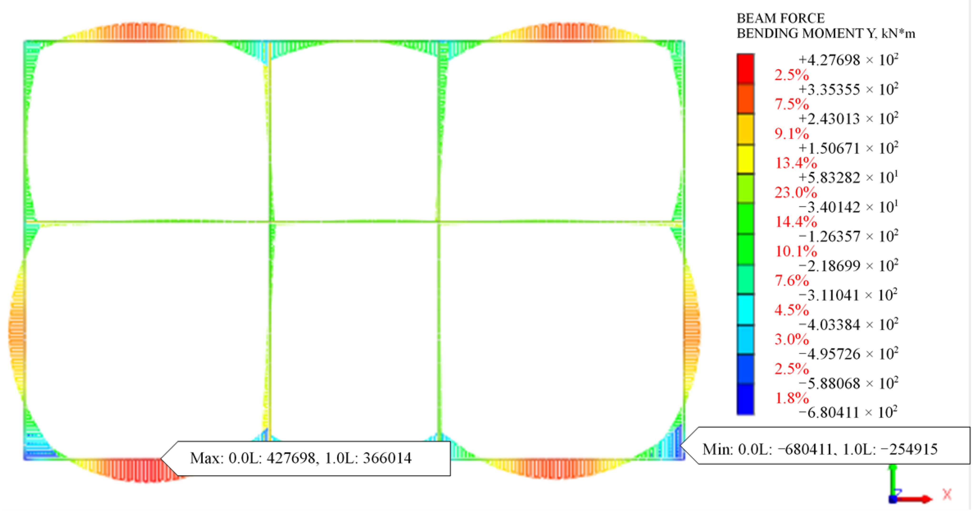This screenshot has width=980, height=526.
Task: Click the +2.43013 × 10² legend value
Action: [848, 118]
